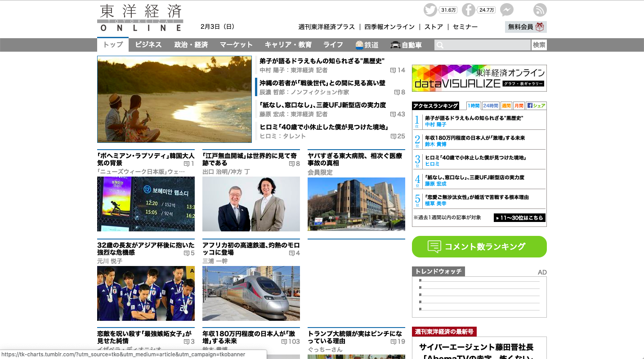Open the beach sunset featured image
Screen dimensions: 644x359
coord(174,99)
